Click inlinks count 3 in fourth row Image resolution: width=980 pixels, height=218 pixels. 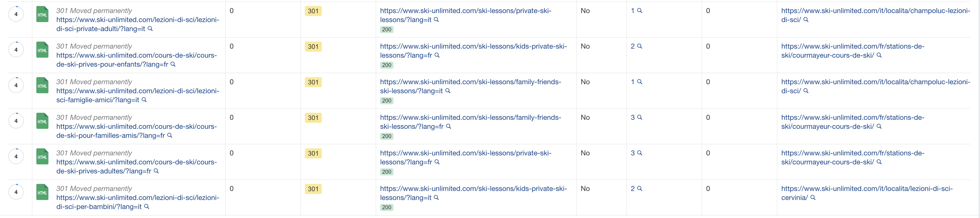[x=633, y=117]
